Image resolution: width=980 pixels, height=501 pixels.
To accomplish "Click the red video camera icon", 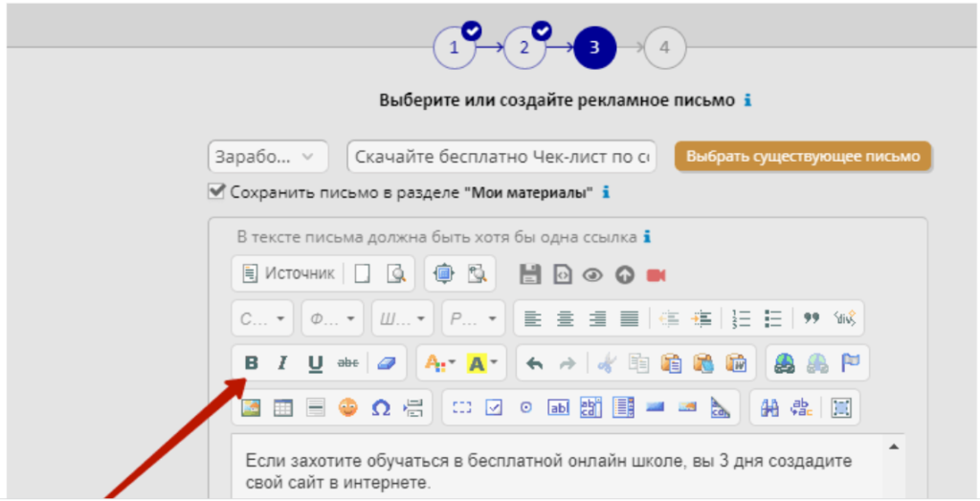I will pyautogui.click(x=657, y=274).
